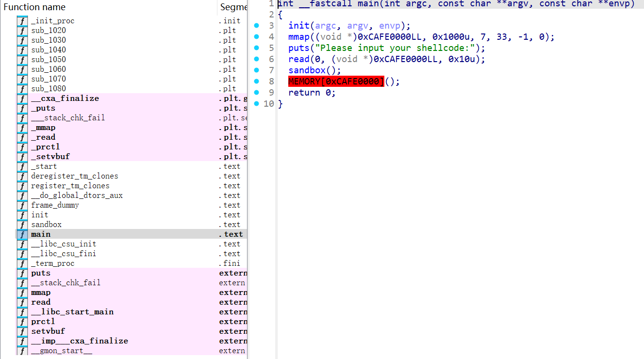644x359 pixels.
Task: Select the function icon next to sub_1080
Action: (x=22, y=89)
